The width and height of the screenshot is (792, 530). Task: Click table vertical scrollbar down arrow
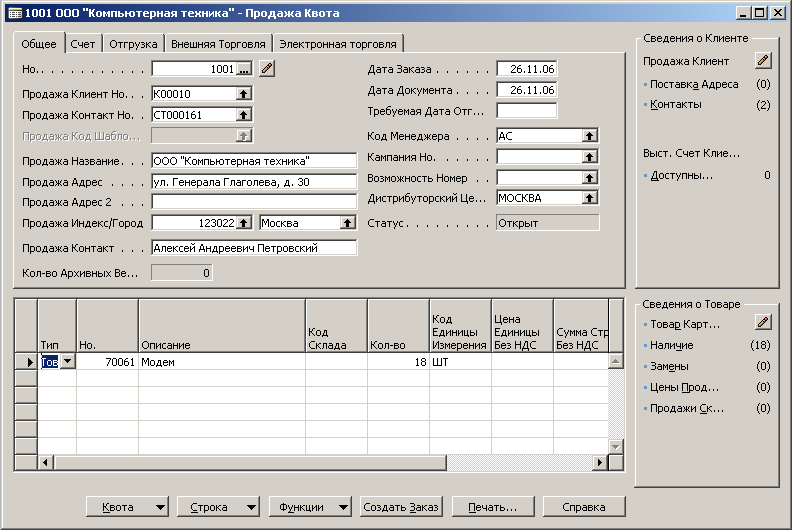coord(616,447)
